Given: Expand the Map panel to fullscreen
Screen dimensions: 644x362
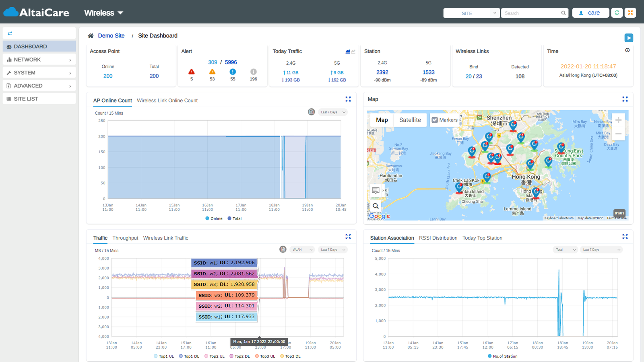Looking at the screenshot, I should click(x=625, y=99).
